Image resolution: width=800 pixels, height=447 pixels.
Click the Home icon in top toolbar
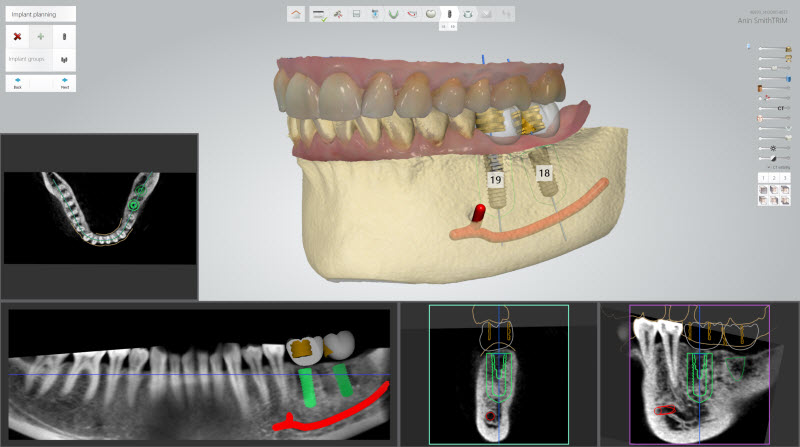point(295,14)
